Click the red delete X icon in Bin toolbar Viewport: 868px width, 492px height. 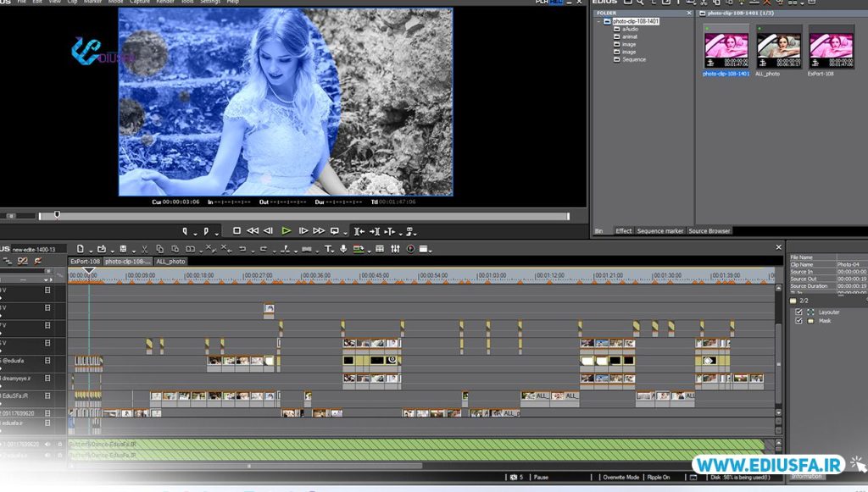coord(766,3)
